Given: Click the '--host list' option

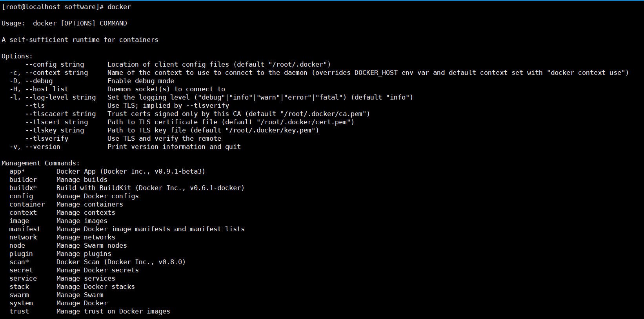Looking at the screenshot, I should pyautogui.click(x=47, y=89).
